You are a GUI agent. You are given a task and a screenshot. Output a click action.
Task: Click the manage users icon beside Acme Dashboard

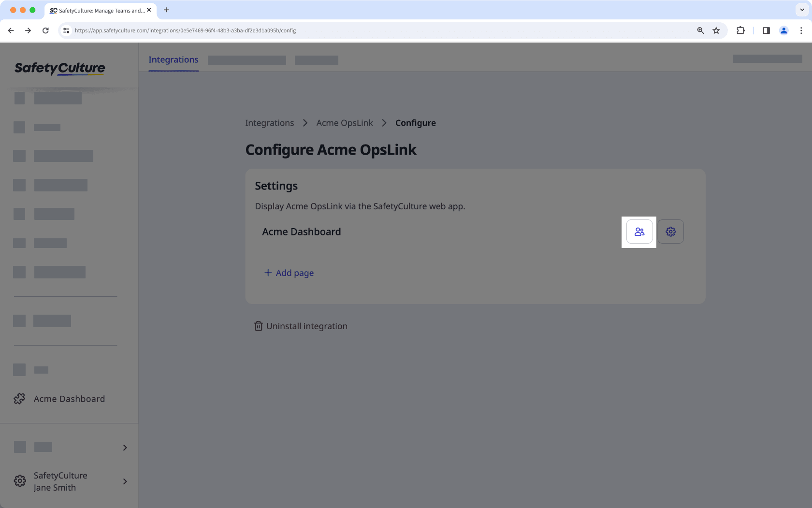pyautogui.click(x=639, y=232)
